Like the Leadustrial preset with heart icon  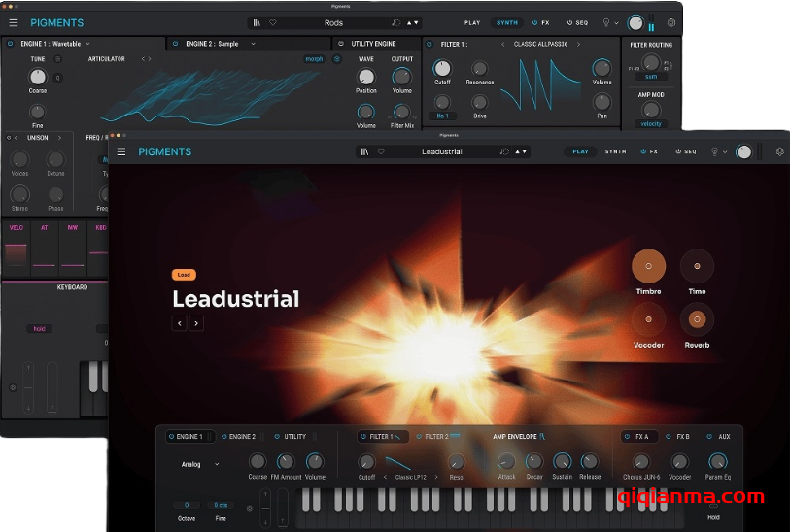point(381,151)
